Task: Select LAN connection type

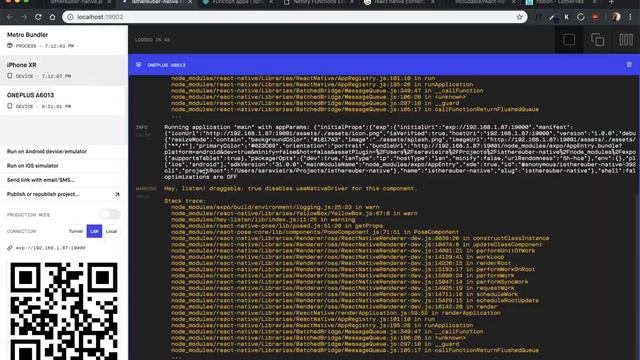Action: (x=94, y=231)
